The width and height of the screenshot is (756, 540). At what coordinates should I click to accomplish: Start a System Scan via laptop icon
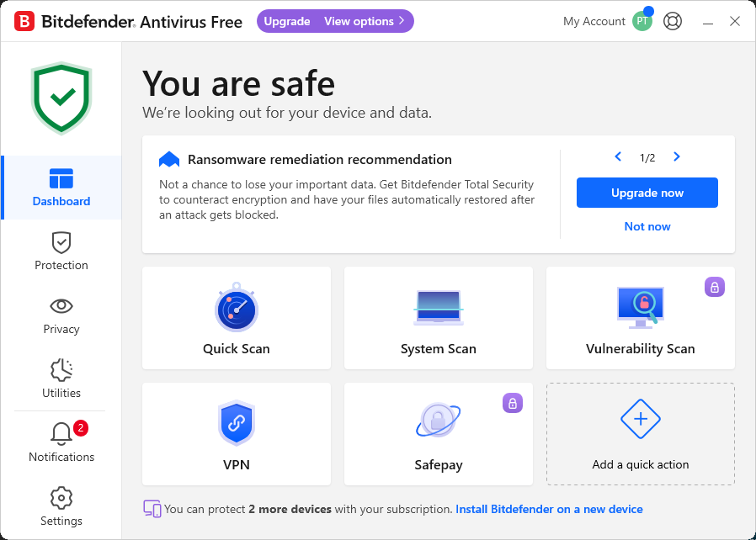pyautogui.click(x=439, y=309)
